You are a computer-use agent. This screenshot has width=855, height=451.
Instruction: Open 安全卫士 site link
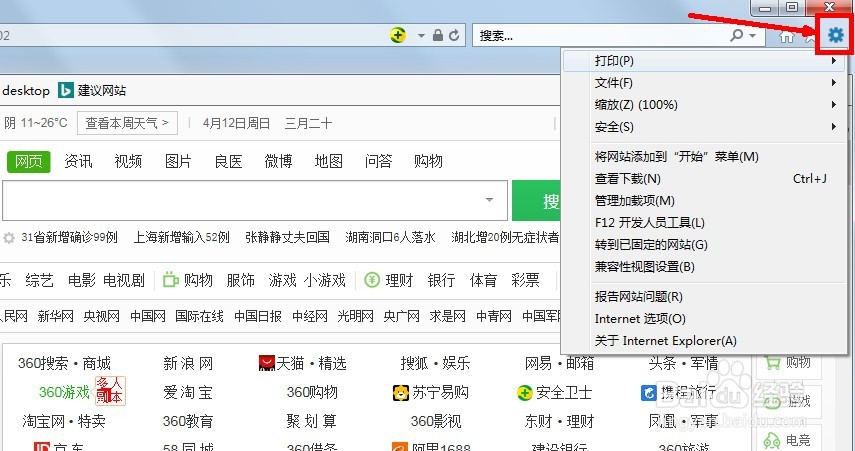tap(554, 392)
